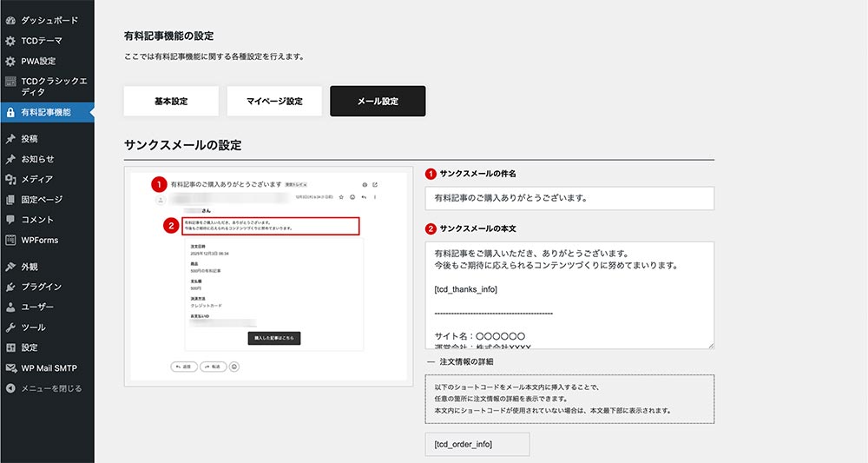This screenshot has height=463, width=868.
Task: Click the ユーザー person icon
Action: [x=10, y=308]
